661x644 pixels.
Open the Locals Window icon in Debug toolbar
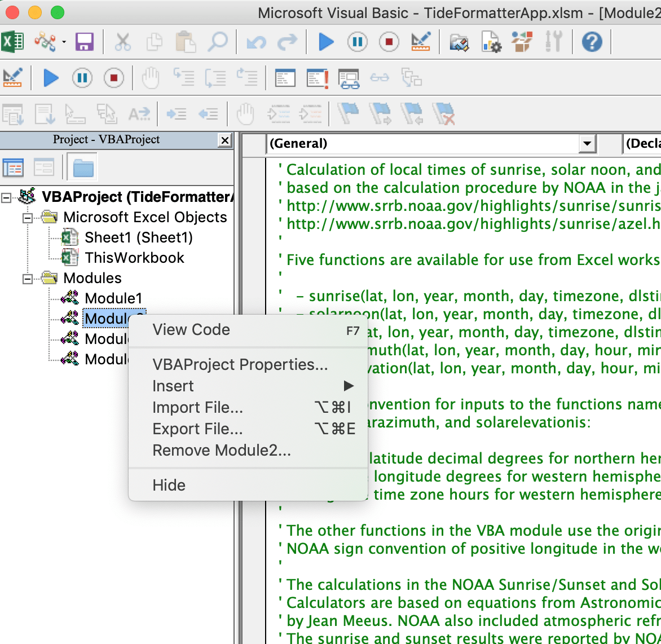(x=285, y=78)
